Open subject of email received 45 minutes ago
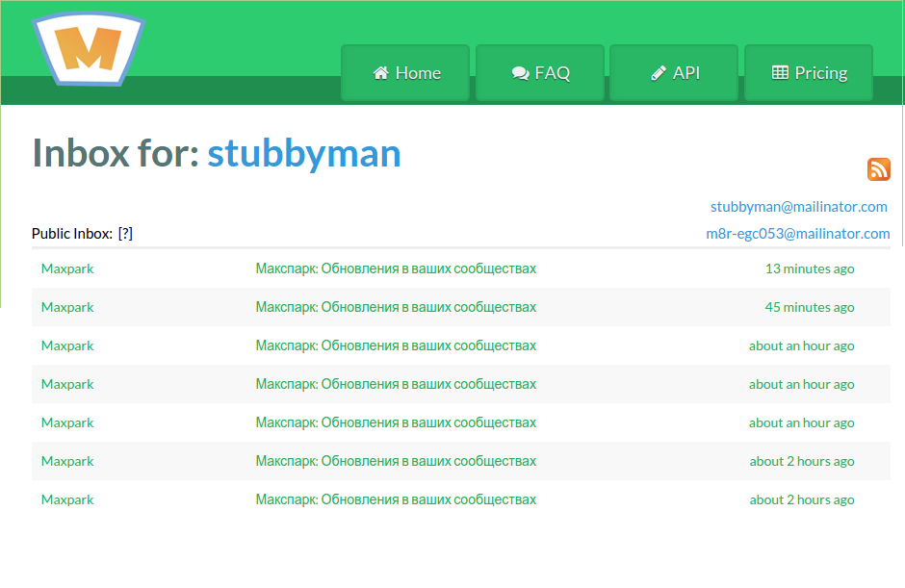905x588 pixels. pos(396,307)
